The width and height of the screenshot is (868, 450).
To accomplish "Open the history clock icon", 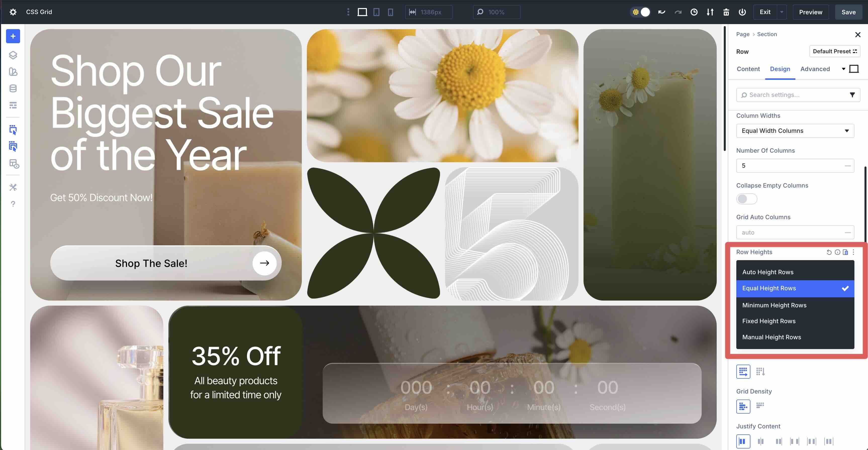I will pyautogui.click(x=694, y=12).
